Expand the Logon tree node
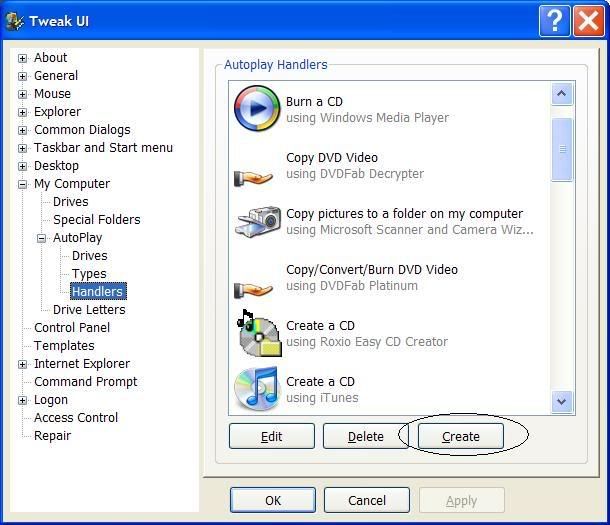The image size is (610, 525). click(22, 400)
